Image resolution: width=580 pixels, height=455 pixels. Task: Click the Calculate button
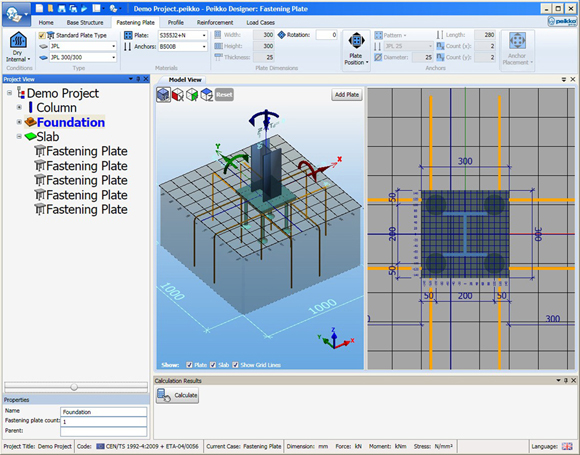178,395
